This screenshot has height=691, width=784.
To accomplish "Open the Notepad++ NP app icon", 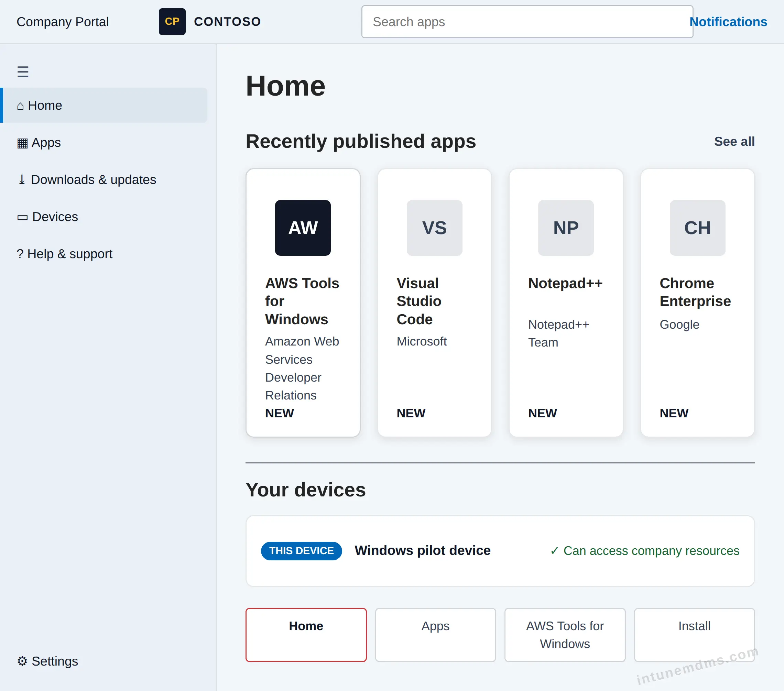I will tap(566, 228).
